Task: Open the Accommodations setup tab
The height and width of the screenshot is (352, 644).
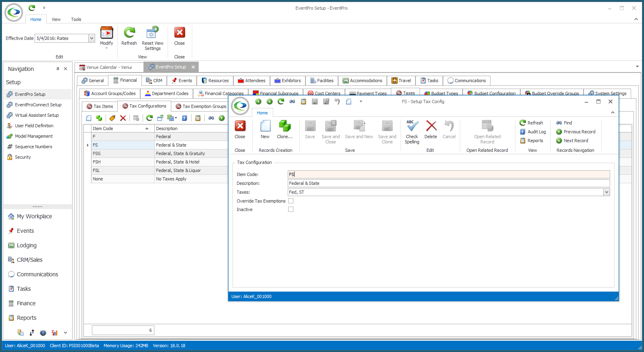Action: 363,81
